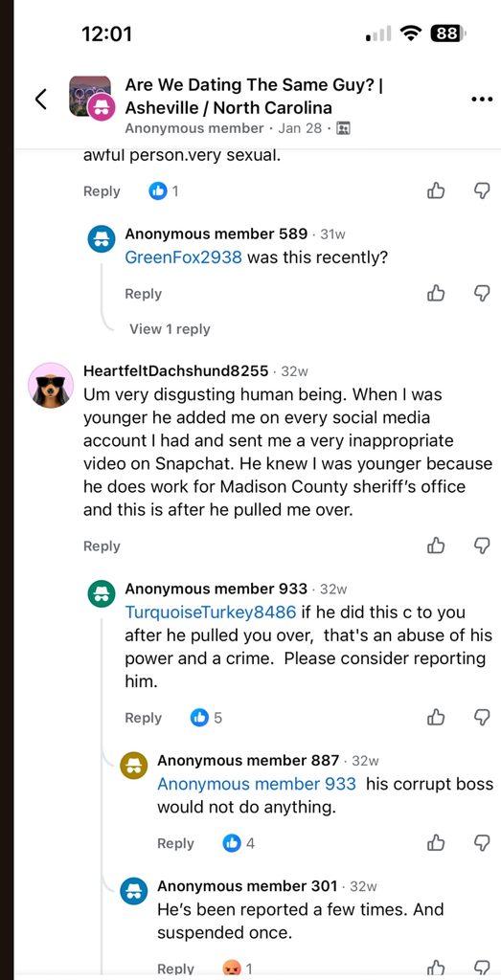Open the three-dot more options menu

(x=481, y=99)
